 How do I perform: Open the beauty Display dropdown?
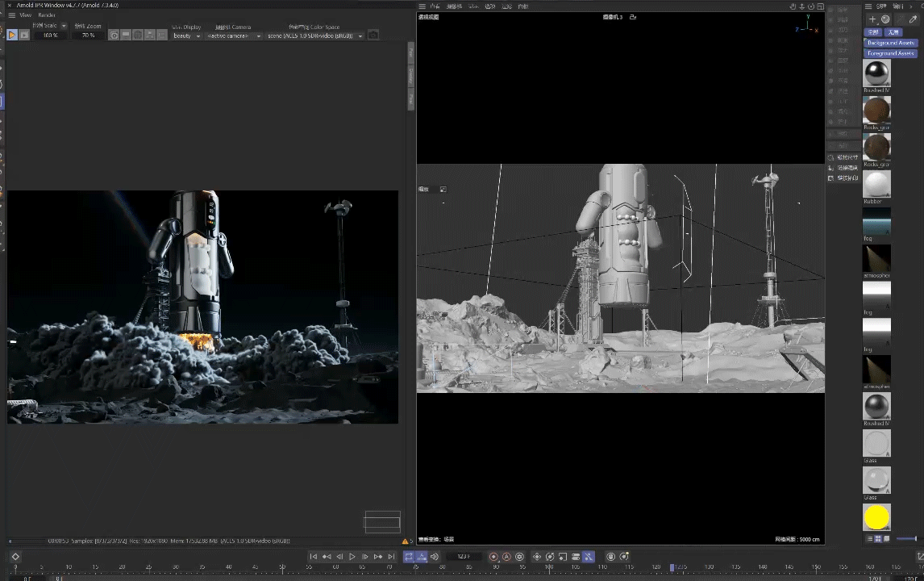click(186, 36)
